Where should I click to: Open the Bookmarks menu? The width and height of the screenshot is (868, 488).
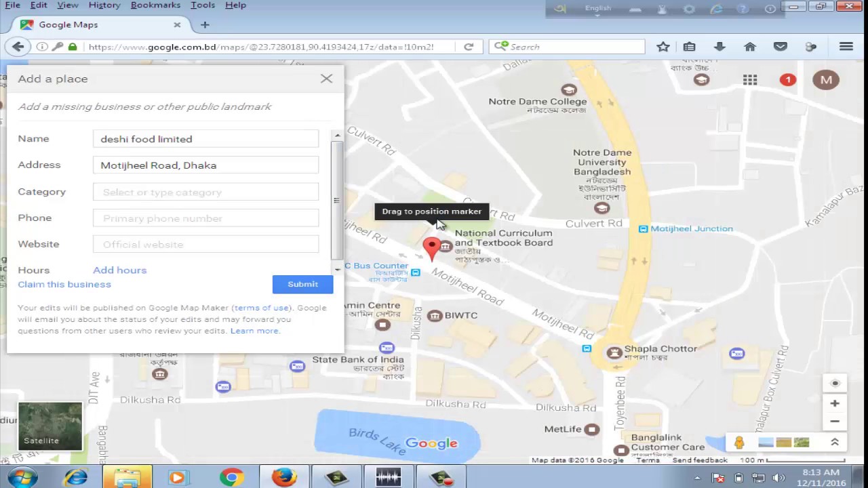(x=155, y=5)
